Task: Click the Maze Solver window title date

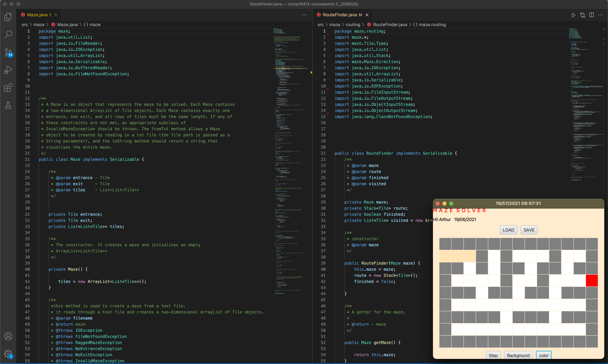Action: click(x=518, y=203)
